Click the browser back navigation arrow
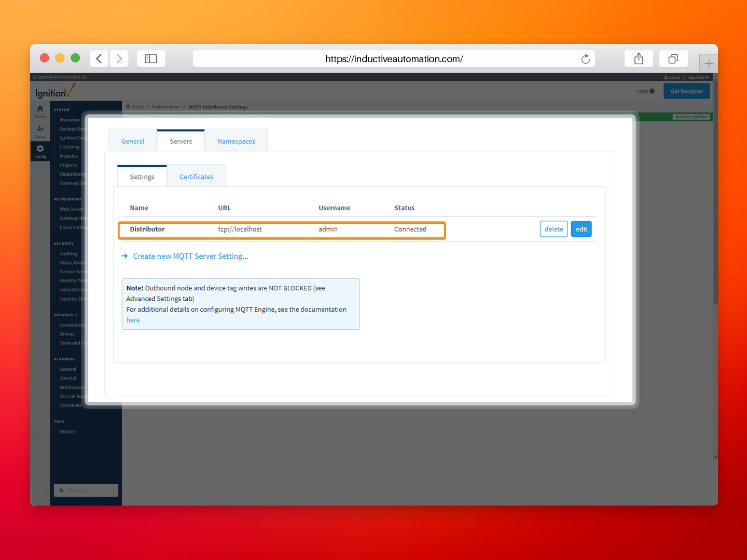This screenshot has height=560, width=747. pos(99,59)
